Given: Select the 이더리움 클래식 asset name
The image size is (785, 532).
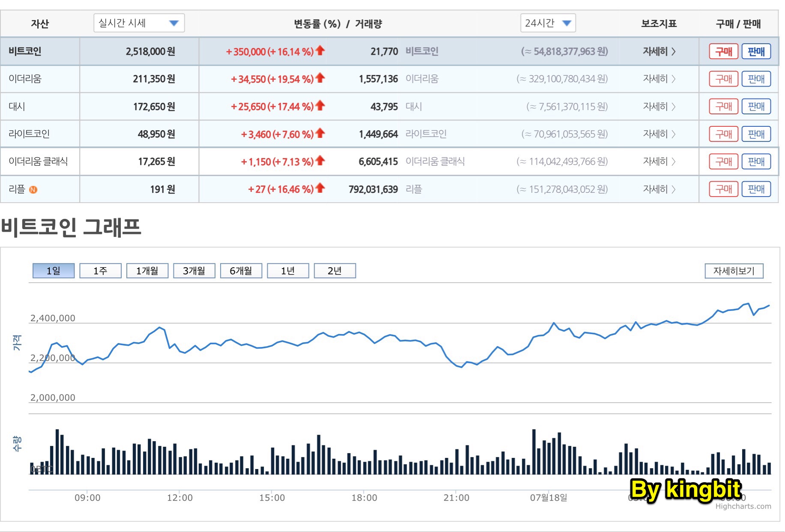Looking at the screenshot, I should tap(38, 161).
